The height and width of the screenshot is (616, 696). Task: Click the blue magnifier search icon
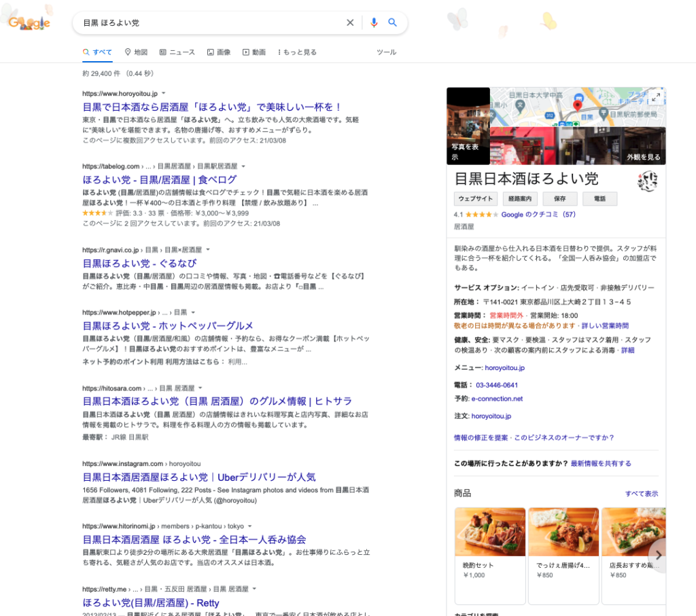392,22
